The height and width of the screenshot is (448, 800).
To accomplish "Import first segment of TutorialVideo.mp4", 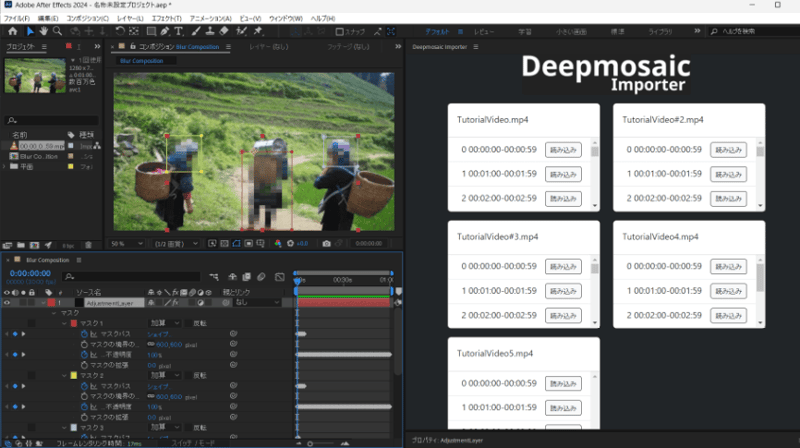I will coord(563,150).
